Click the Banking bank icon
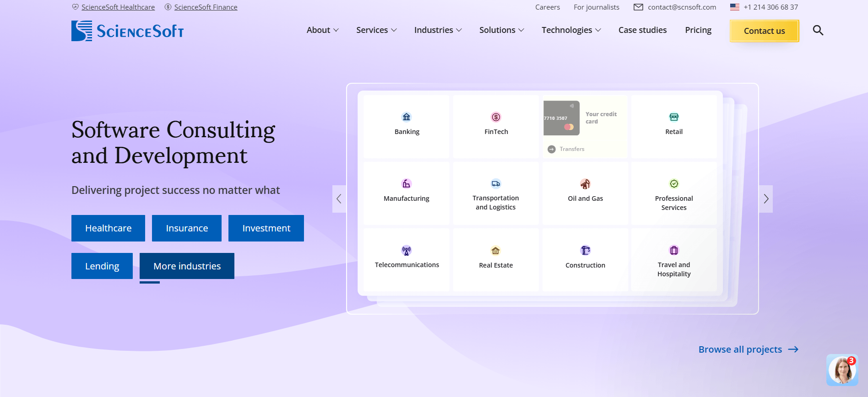The width and height of the screenshot is (868, 397). coord(407,117)
